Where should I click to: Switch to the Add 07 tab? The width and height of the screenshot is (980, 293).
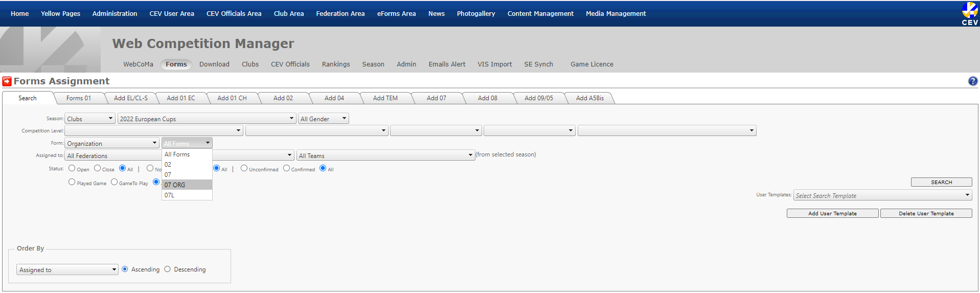[x=437, y=98]
